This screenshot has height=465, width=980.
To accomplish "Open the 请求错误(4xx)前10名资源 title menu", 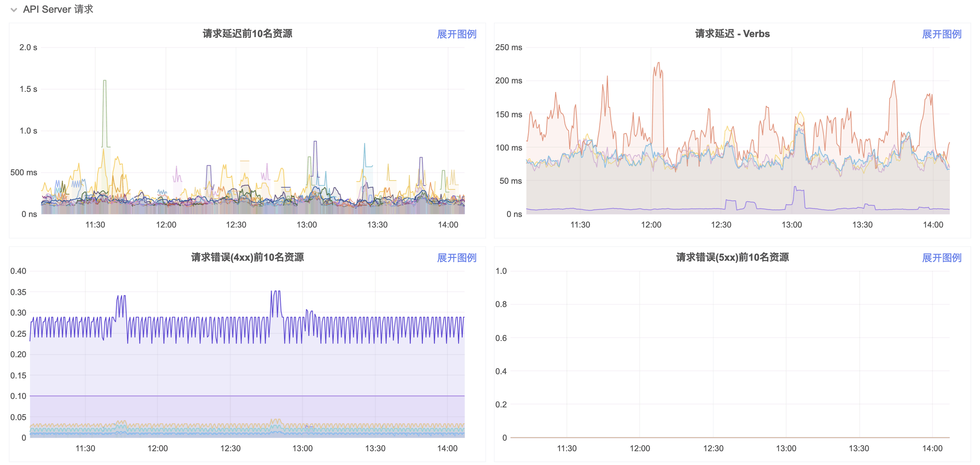I will (x=247, y=257).
